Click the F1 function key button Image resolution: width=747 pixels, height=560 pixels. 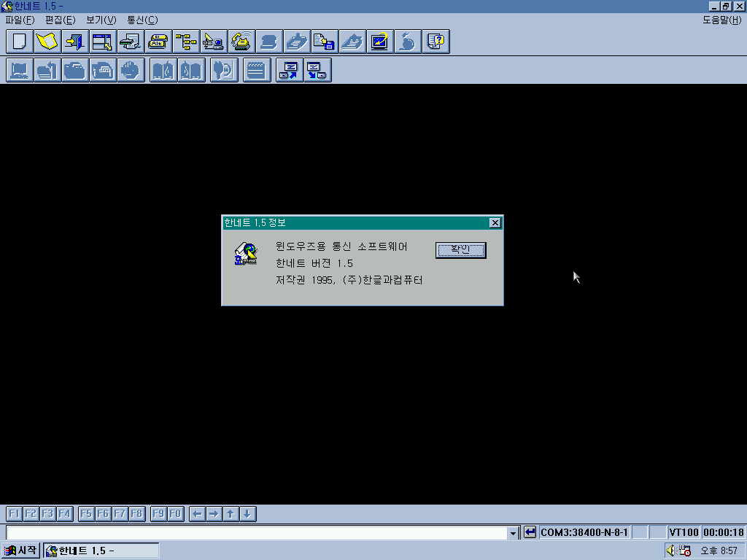coord(15,514)
